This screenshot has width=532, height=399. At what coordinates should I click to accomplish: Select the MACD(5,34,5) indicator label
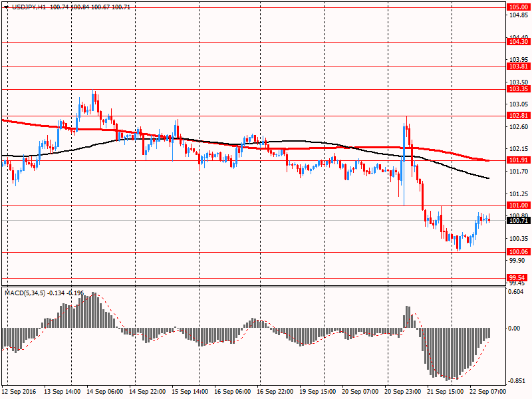coord(25,293)
